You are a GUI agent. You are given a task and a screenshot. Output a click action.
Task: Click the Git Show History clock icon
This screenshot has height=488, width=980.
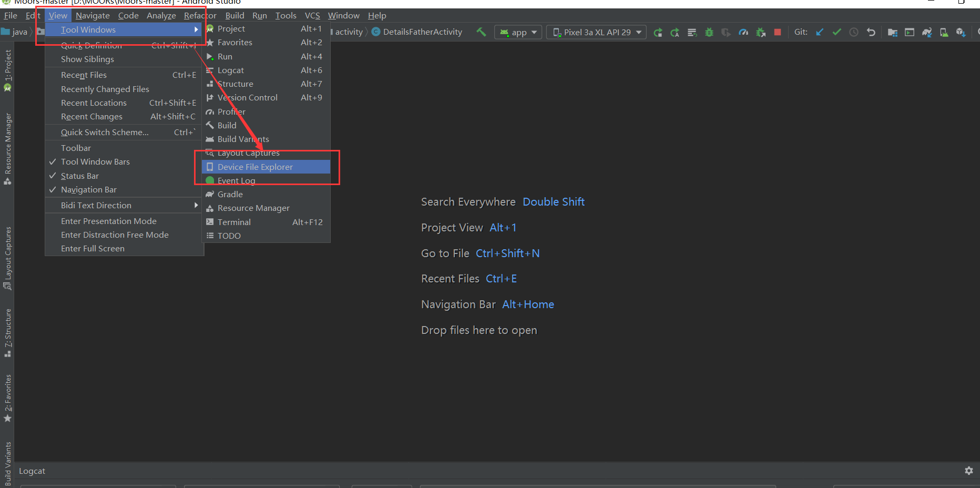[854, 32]
